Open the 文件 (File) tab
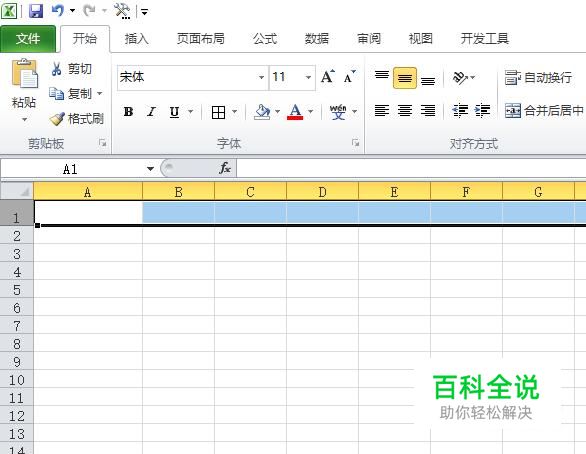The image size is (586, 454). point(28,39)
